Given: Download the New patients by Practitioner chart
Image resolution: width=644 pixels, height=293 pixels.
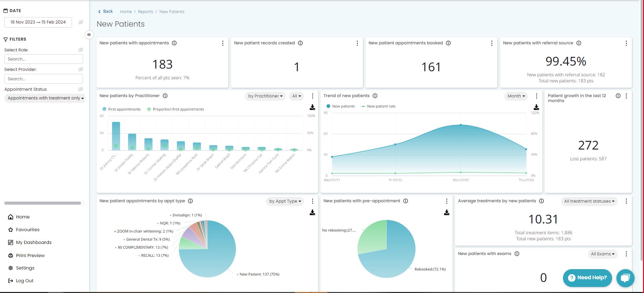Looking at the screenshot, I should (x=312, y=107).
